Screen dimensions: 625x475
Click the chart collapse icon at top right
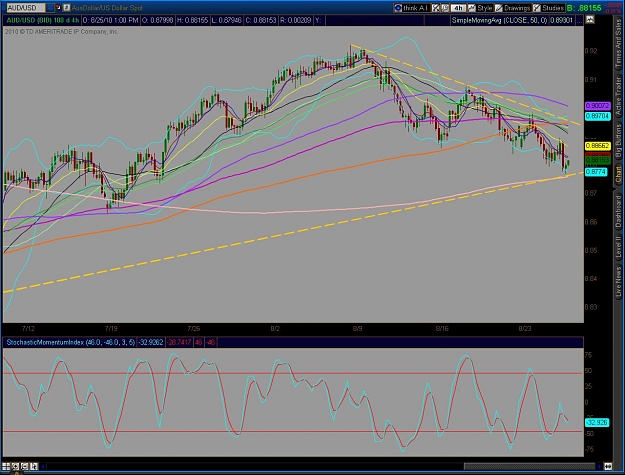tap(590, 20)
